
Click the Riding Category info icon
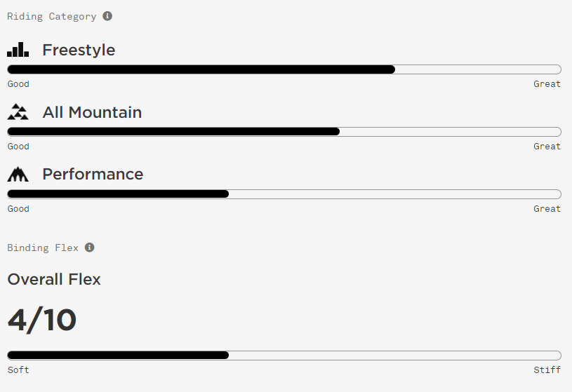(x=107, y=16)
